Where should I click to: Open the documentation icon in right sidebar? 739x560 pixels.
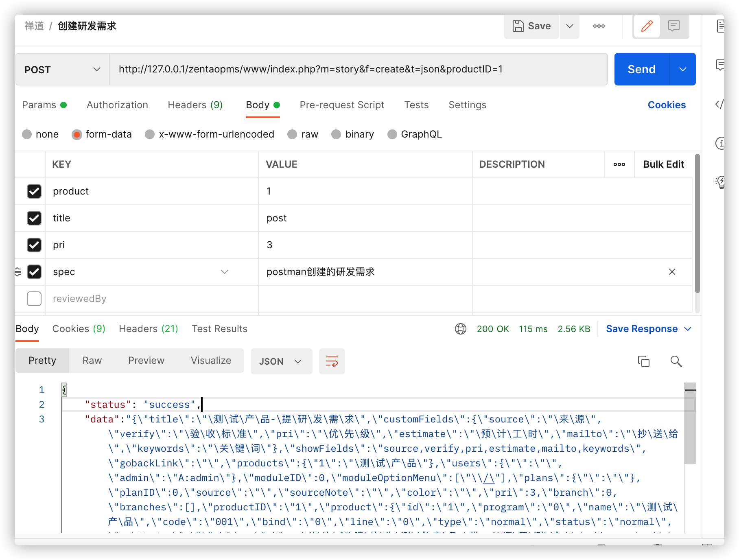click(721, 26)
